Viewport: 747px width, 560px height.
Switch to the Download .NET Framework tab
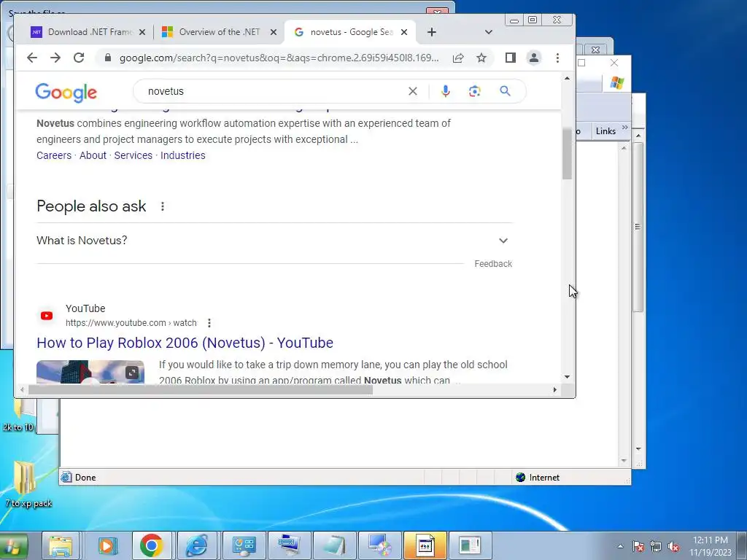point(88,32)
